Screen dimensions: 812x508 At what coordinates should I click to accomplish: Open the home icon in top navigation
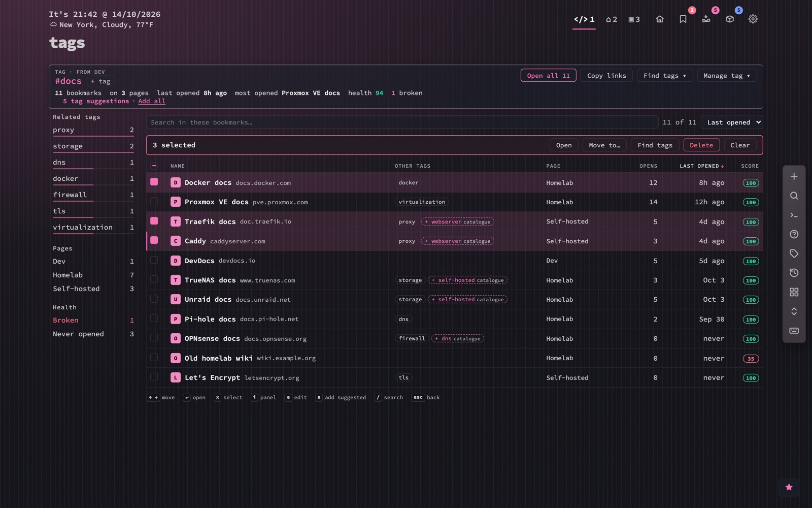click(x=660, y=19)
